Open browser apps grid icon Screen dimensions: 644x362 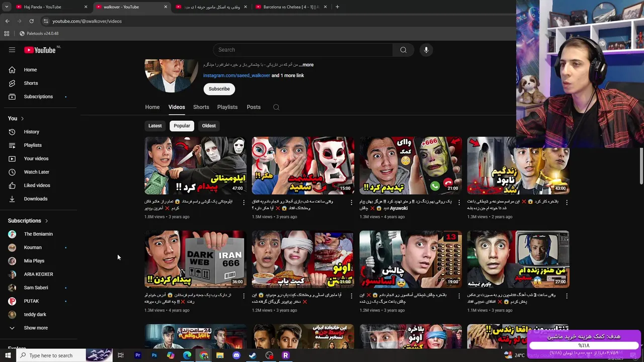point(7,34)
